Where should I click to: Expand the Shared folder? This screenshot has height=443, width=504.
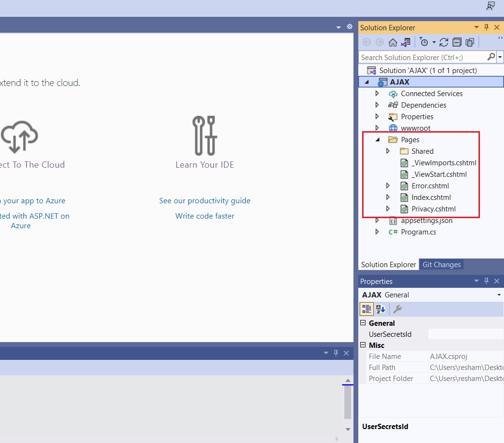click(388, 151)
